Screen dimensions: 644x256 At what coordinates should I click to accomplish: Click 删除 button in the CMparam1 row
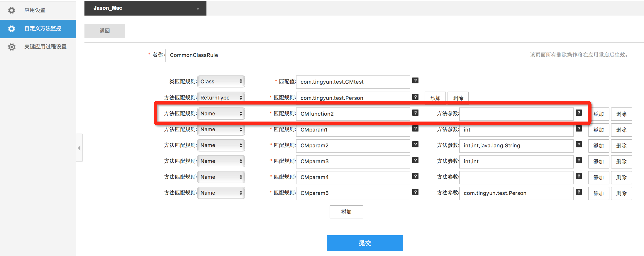click(621, 130)
